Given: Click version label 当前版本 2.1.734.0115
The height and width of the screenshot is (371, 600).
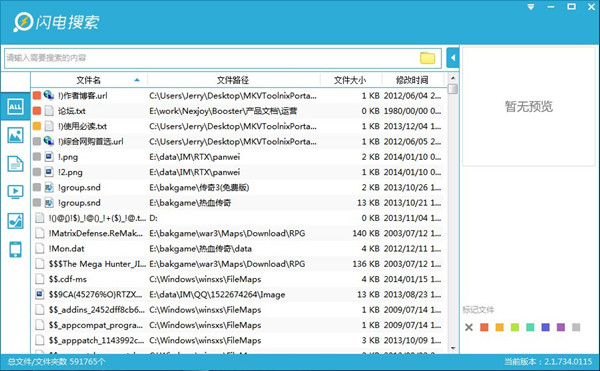Looking at the screenshot, I should (548, 361).
